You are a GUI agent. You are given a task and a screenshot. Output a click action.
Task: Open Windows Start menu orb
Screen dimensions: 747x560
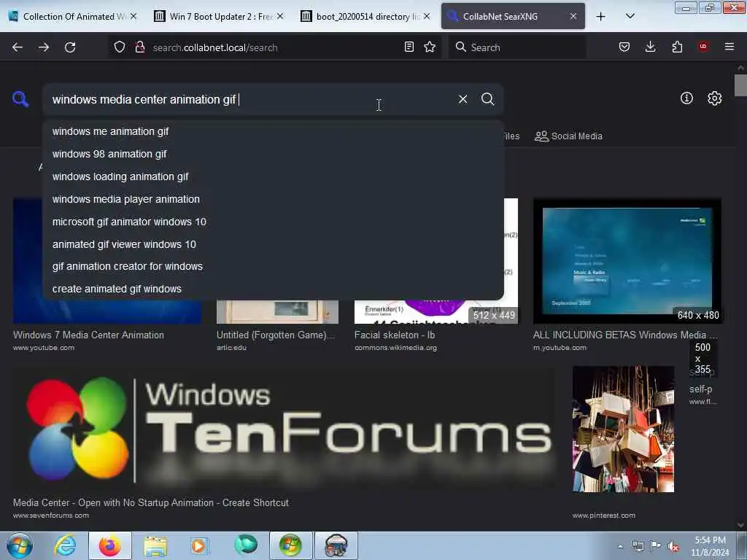(20, 545)
